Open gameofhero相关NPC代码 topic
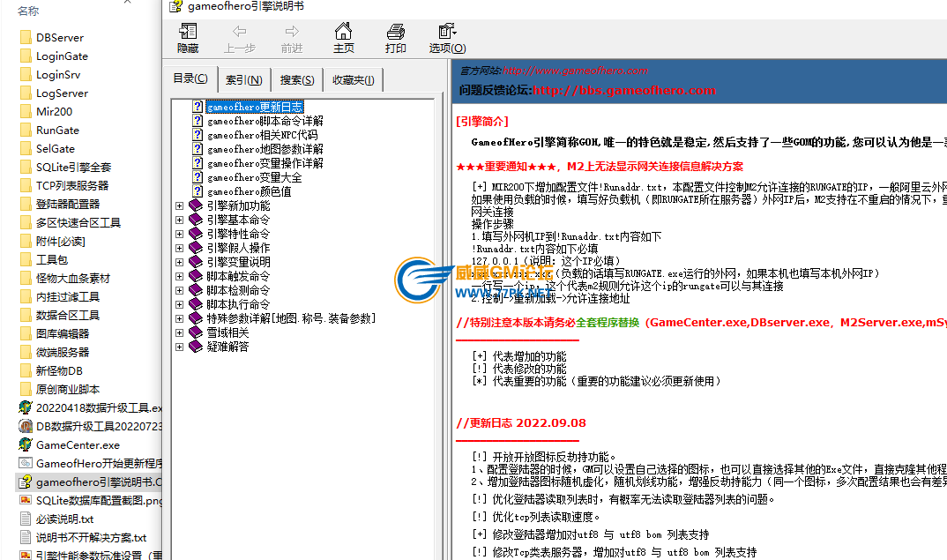Image resolution: width=947 pixels, height=560 pixels. pyautogui.click(x=262, y=135)
